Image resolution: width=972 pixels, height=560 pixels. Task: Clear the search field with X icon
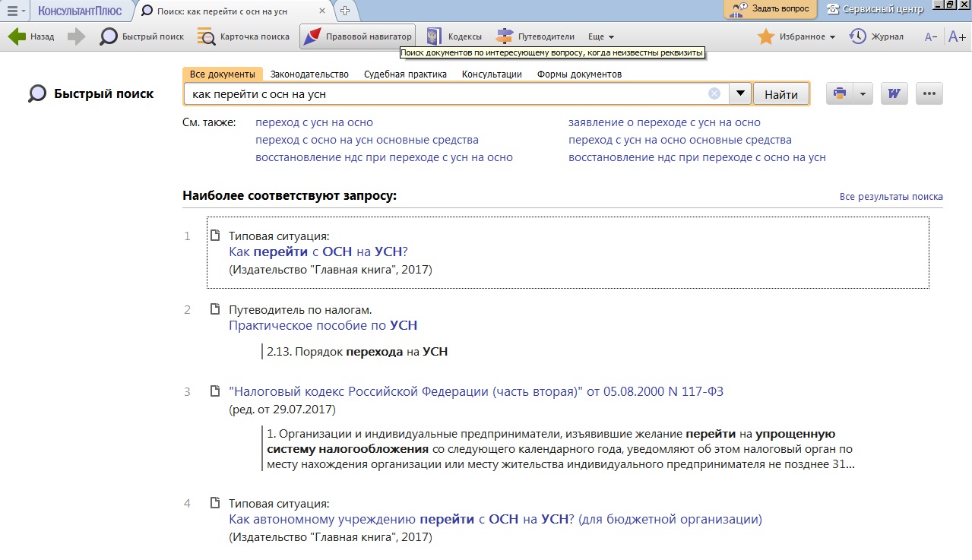pyautogui.click(x=714, y=93)
